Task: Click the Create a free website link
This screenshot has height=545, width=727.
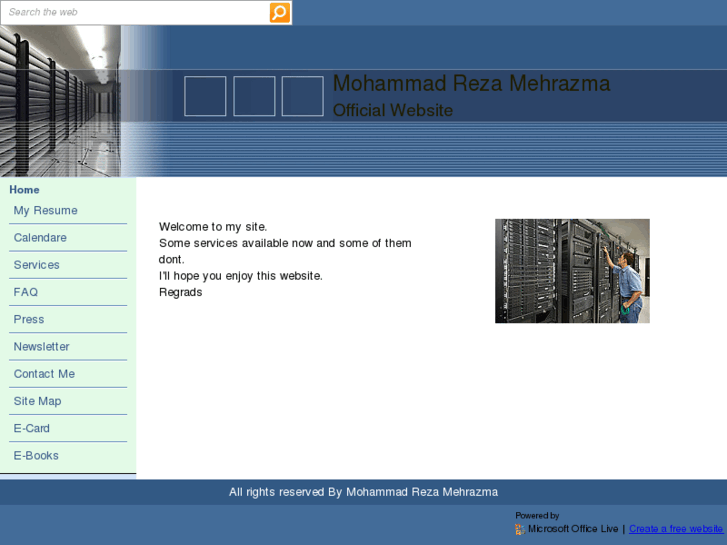Action: pyautogui.click(x=676, y=529)
